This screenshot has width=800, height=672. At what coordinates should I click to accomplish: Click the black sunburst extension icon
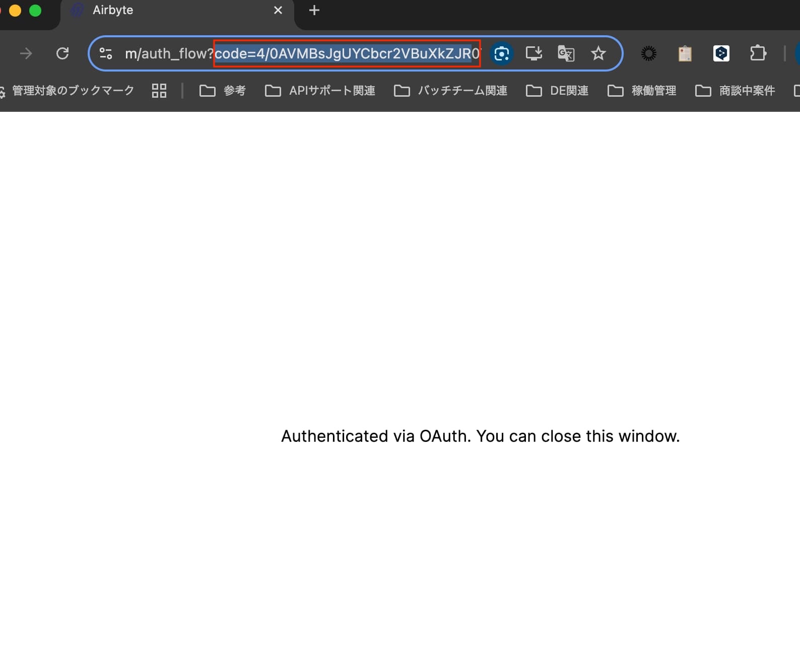[649, 53]
